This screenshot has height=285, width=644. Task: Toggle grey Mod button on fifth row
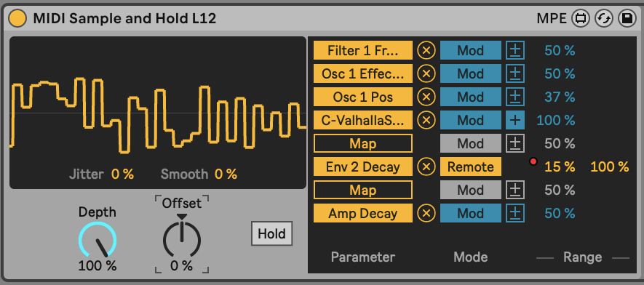pos(471,143)
